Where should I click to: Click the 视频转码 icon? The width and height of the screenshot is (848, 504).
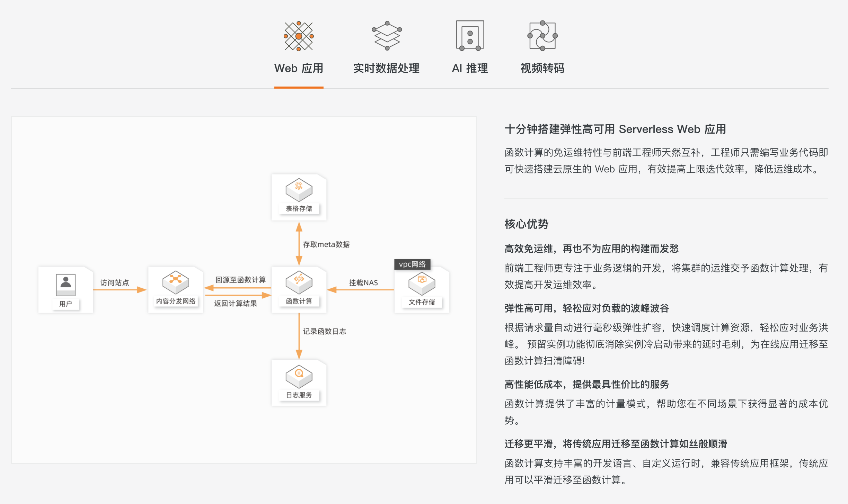(542, 36)
